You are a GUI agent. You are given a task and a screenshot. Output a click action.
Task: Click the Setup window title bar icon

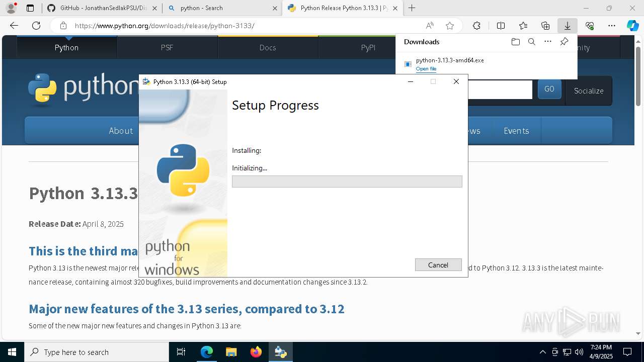(146, 81)
